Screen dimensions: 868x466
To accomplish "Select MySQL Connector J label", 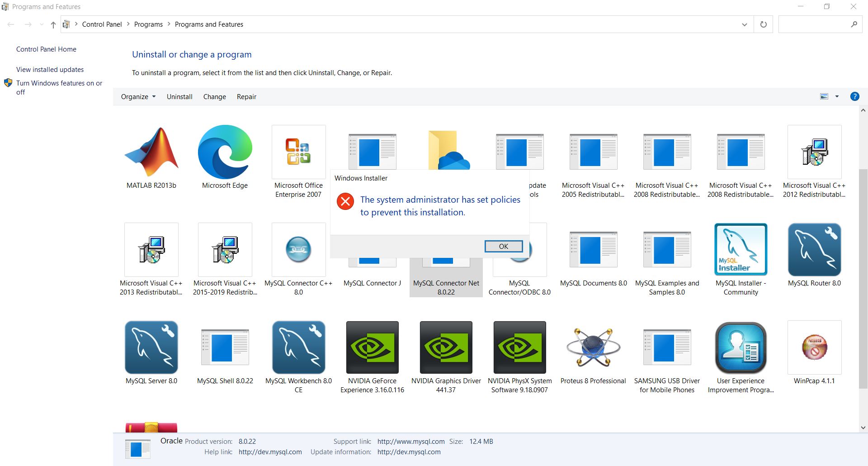I will 373,283.
